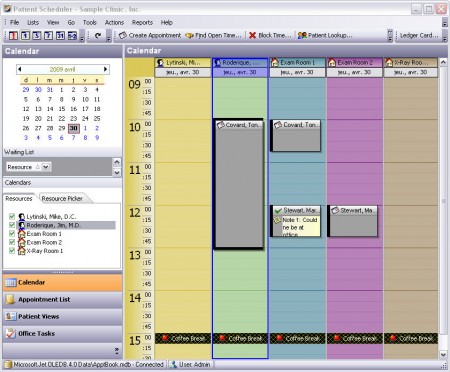Switch to the Resource Picker tab
450x372 pixels.
point(62,199)
